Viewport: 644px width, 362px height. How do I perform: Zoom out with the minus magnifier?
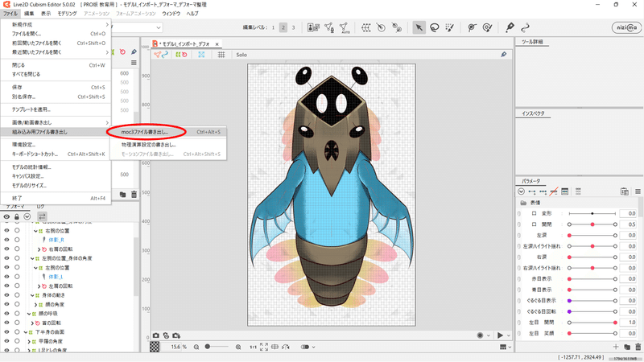click(196, 347)
